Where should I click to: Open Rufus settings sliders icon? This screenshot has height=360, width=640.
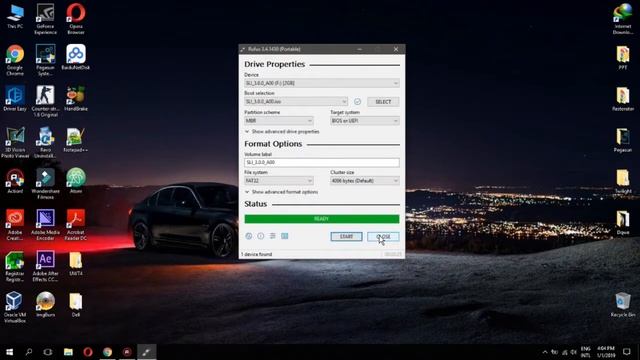coord(273,236)
